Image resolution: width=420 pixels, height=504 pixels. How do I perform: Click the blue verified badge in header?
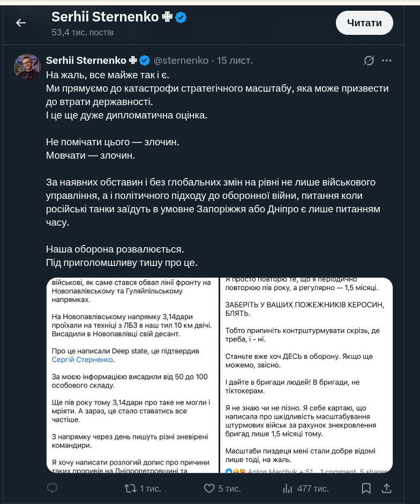point(181,17)
